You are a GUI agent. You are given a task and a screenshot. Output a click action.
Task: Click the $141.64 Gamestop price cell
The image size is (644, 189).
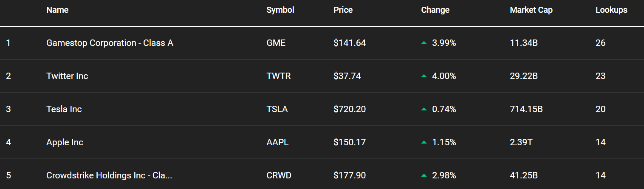[350, 43]
